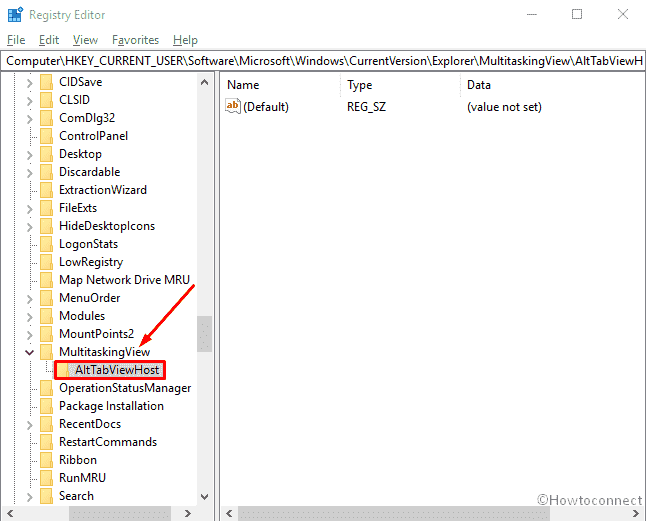
Task: Click the FileExts folder icon
Action: [47, 208]
